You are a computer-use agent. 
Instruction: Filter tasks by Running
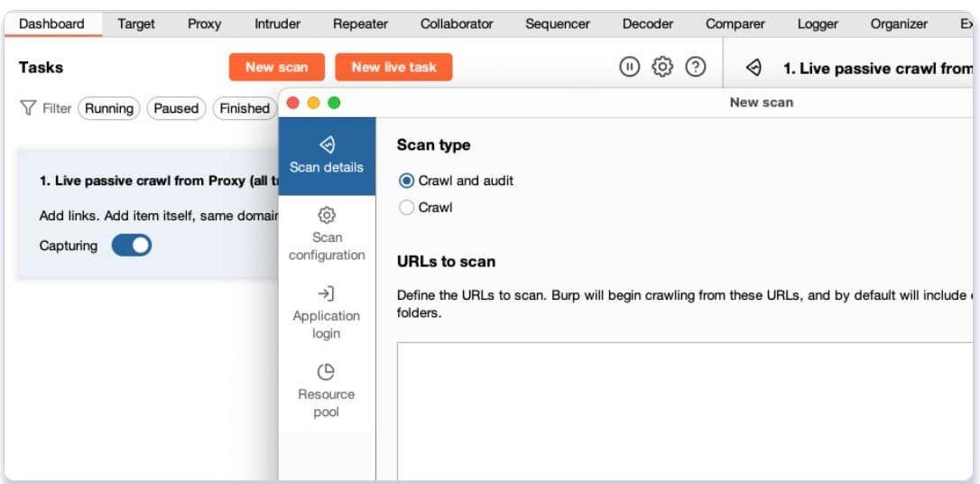(109, 108)
